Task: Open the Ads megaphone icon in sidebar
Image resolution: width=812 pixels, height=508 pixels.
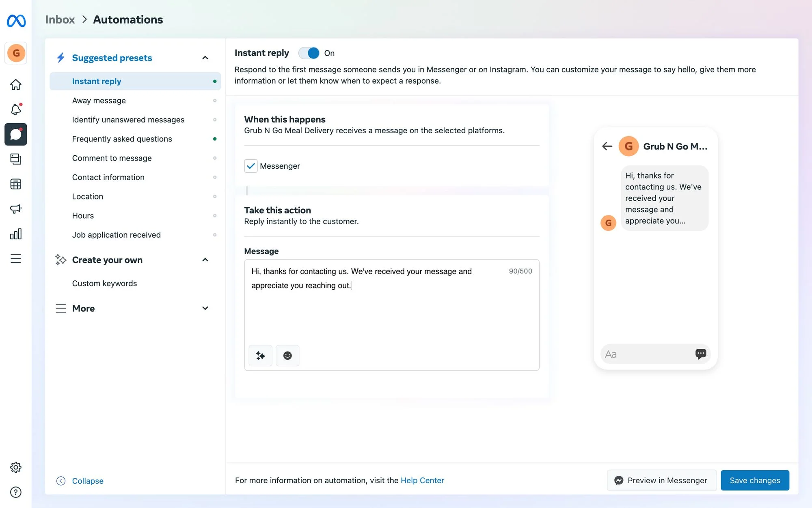Action: (15, 208)
